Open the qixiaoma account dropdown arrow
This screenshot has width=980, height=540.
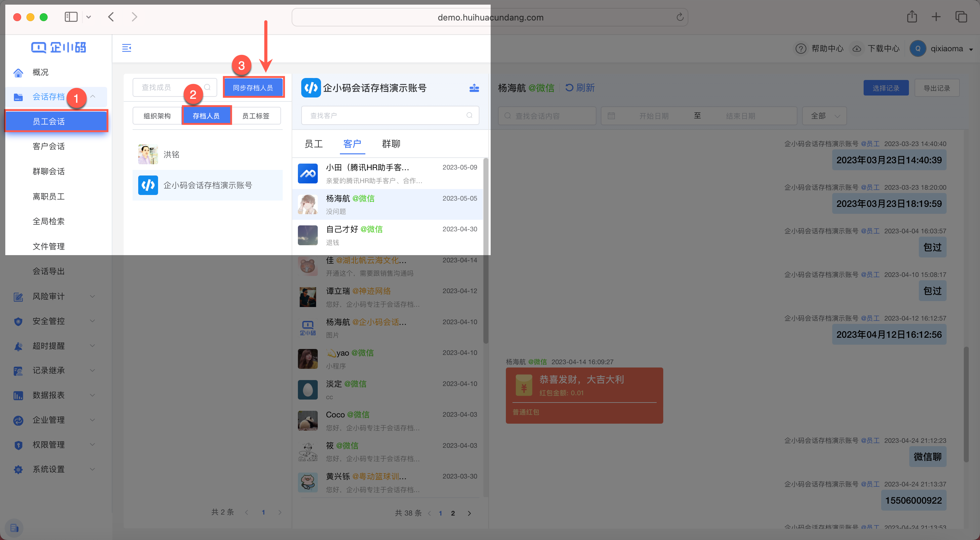971,50
